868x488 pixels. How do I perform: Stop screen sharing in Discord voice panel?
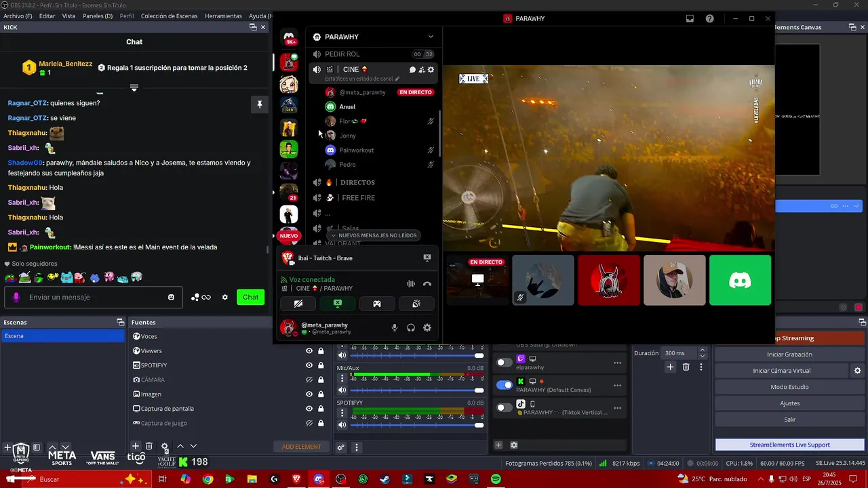click(x=337, y=304)
